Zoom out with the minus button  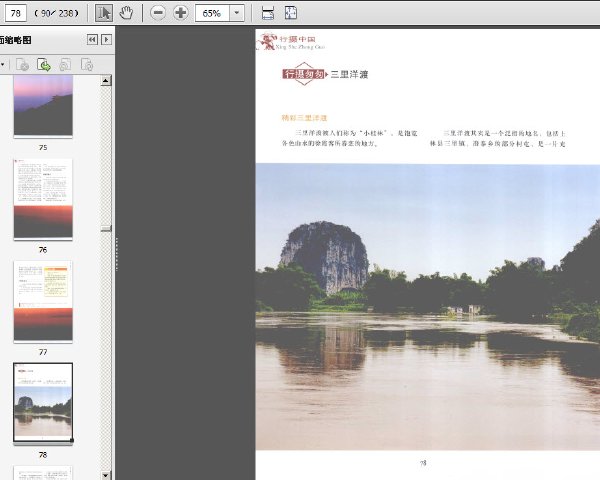(158, 13)
